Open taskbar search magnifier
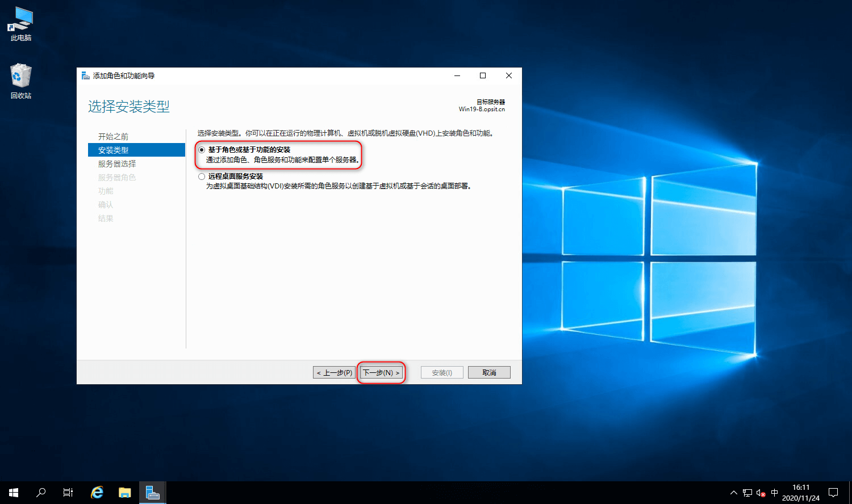 (x=41, y=493)
